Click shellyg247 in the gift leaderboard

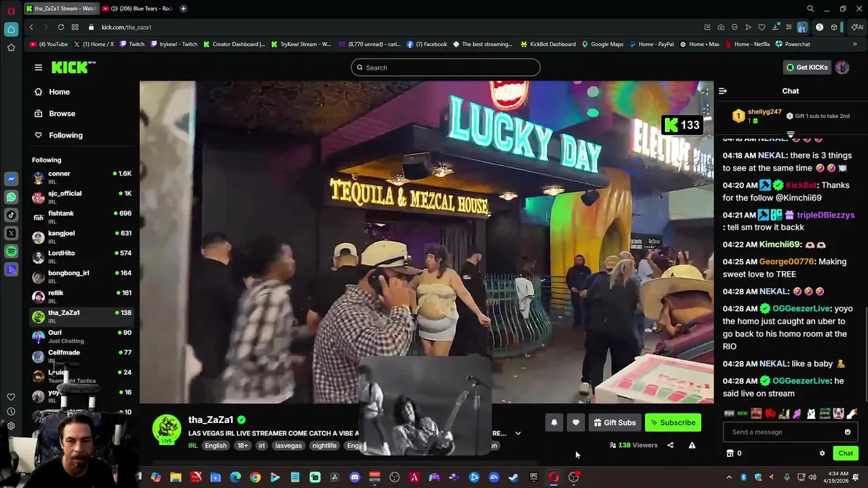[x=764, y=112]
